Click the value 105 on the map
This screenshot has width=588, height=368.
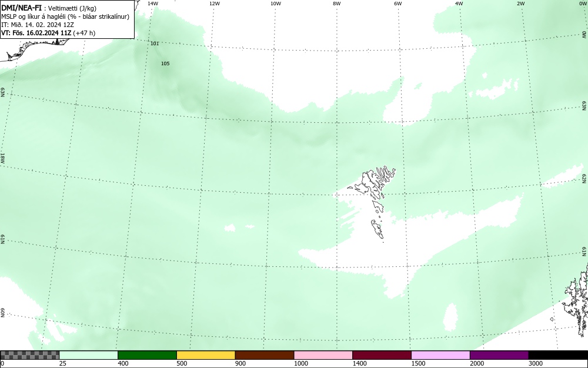(165, 63)
